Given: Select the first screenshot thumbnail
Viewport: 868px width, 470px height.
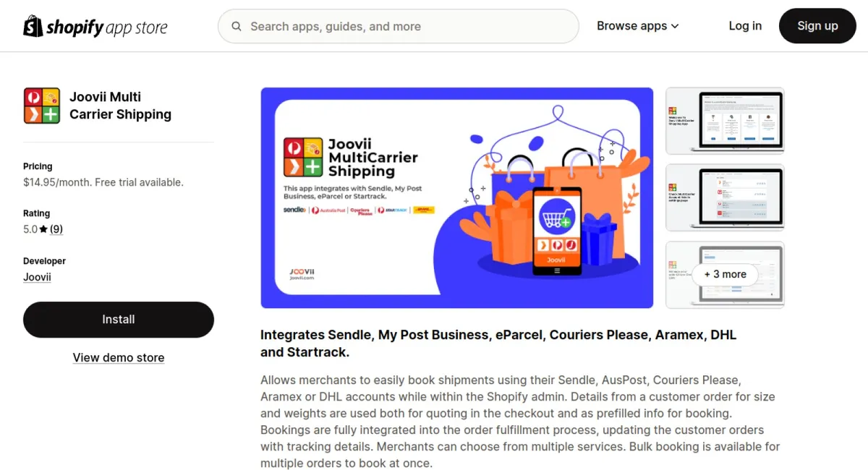Looking at the screenshot, I should click(725, 121).
